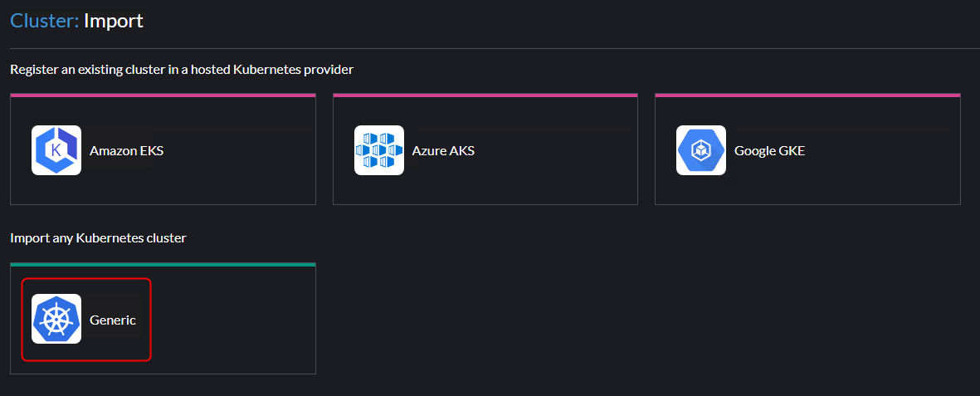Click the pink top stripe of Azure AKS card
The width and height of the screenshot is (980, 396).
[x=485, y=95]
